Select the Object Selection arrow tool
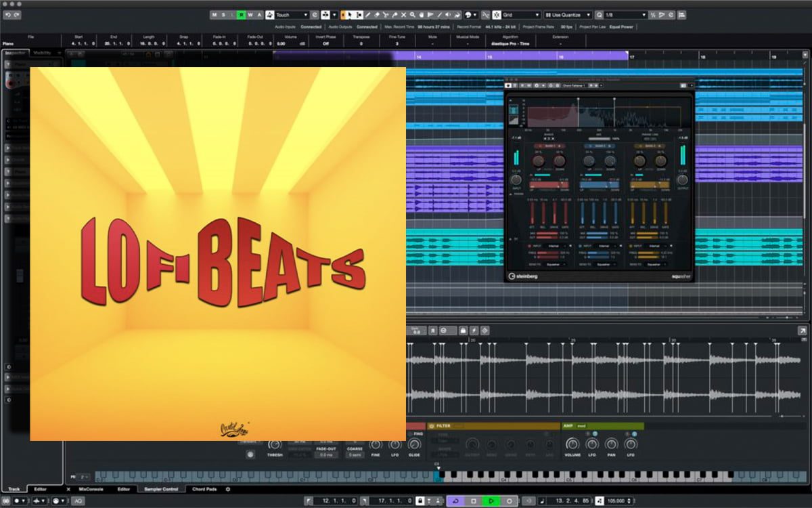 (x=350, y=15)
